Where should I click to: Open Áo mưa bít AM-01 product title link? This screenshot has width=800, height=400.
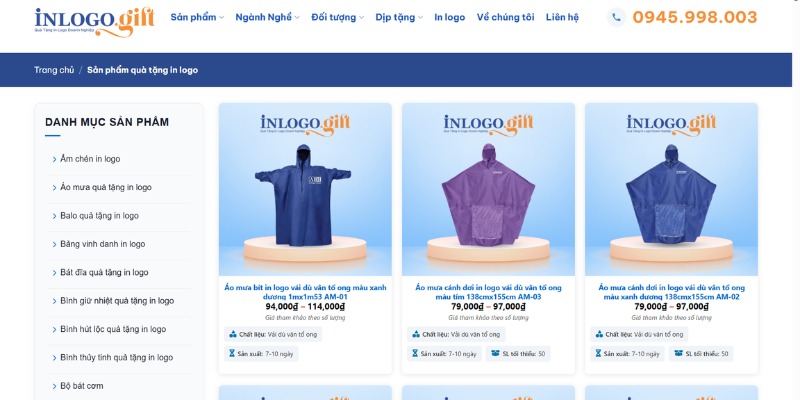305,292
